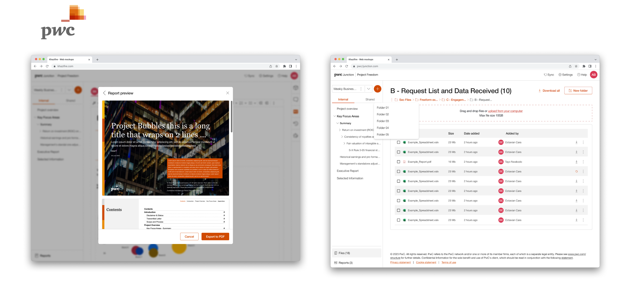This screenshot has height=284, width=644.
Task: Collapse the Key Focus Areas tree node
Action: pyautogui.click(x=335, y=116)
